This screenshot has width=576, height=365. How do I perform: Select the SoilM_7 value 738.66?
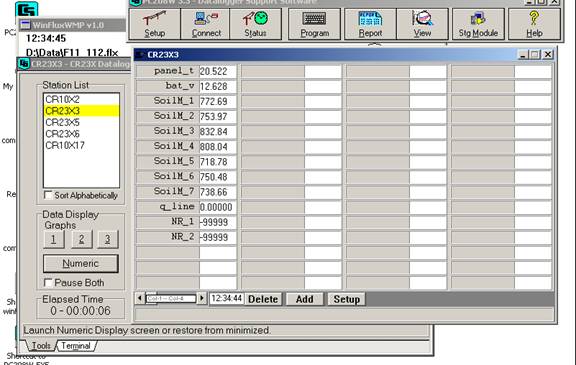tap(217, 192)
